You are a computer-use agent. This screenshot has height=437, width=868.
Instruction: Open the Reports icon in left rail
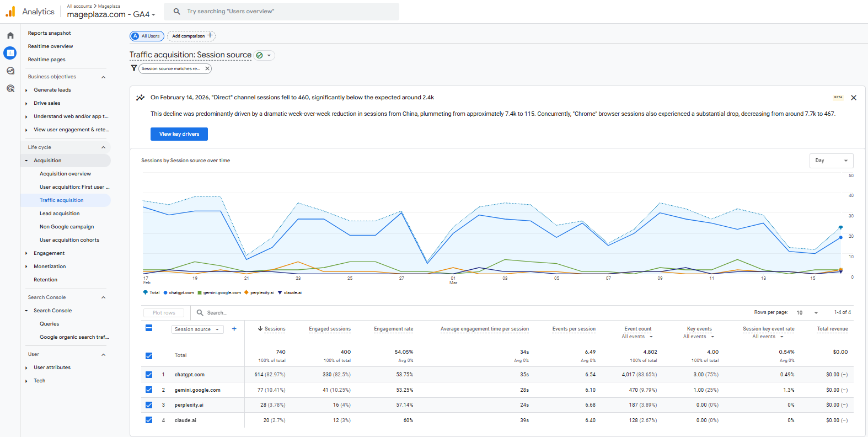click(10, 53)
